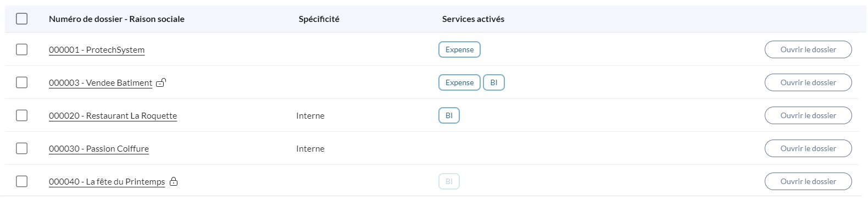Mark the checkbox for 000030 - Passion Coiffure

coord(22,148)
